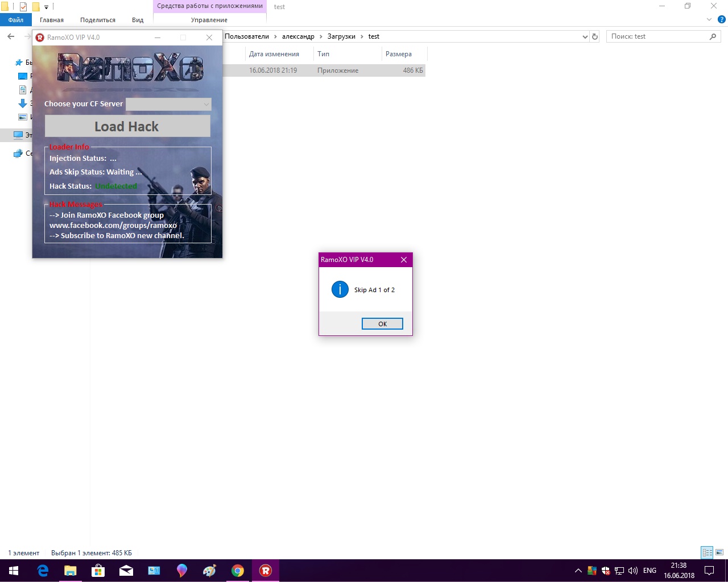728x582 pixels.
Task: Click the александр breadcrumb segment
Action: [x=298, y=36]
